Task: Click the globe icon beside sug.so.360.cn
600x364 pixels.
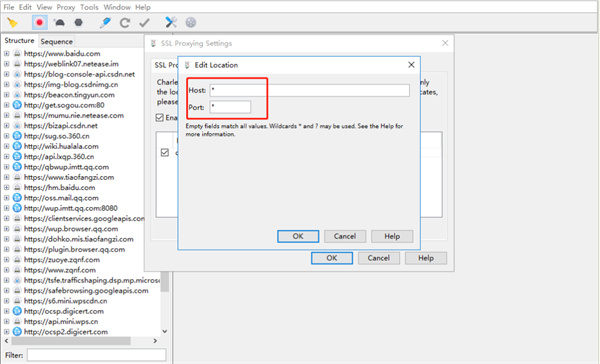Action: point(17,136)
